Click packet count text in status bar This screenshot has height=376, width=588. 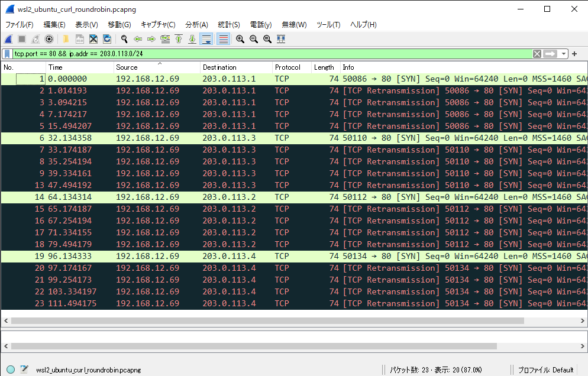(x=436, y=370)
